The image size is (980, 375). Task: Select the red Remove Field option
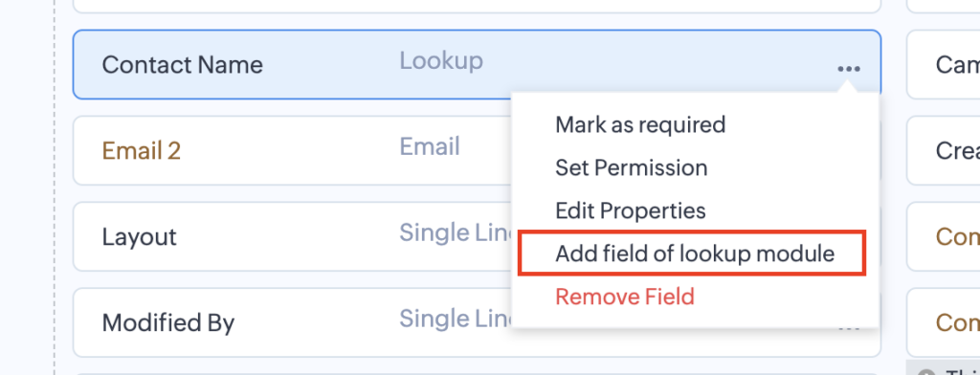(x=624, y=297)
